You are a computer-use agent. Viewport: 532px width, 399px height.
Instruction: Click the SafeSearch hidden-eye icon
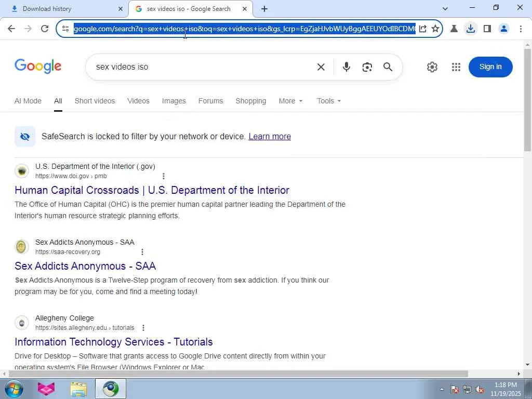tap(25, 137)
